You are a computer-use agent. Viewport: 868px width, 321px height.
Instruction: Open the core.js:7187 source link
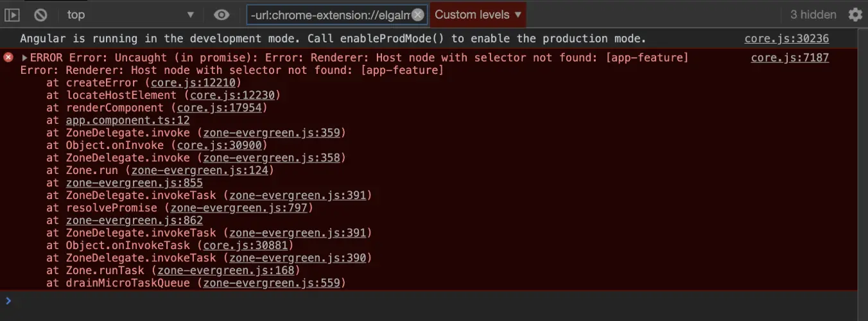tap(790, 58)
